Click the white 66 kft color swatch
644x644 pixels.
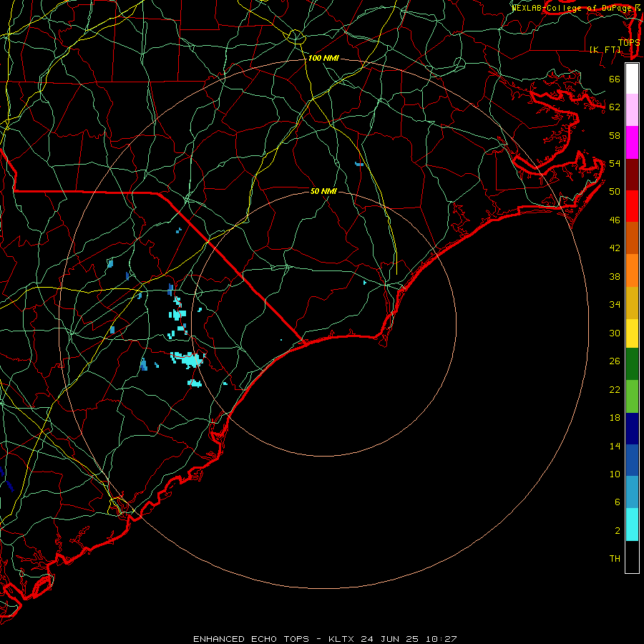coord(632,79)
